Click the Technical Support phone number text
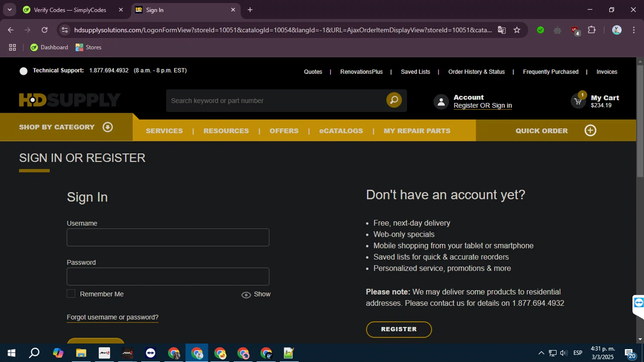This screenshot has height=362, width=644. (109, 70)
